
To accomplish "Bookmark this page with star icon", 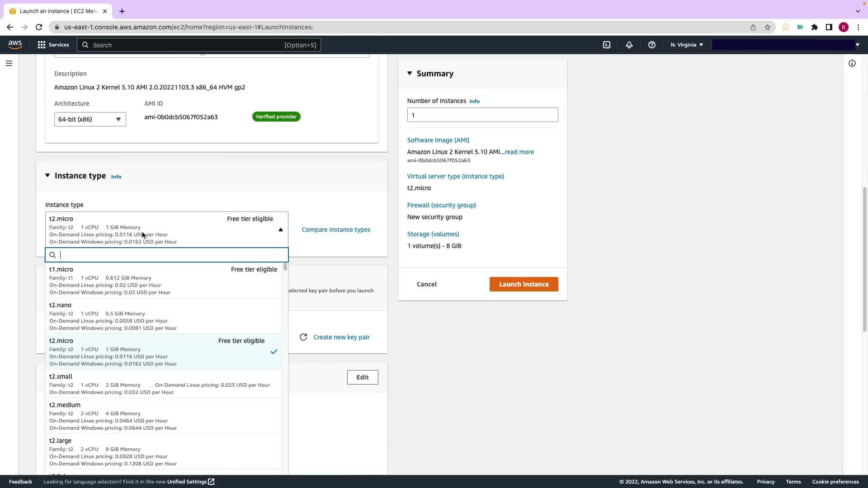I will pos(767,27).
